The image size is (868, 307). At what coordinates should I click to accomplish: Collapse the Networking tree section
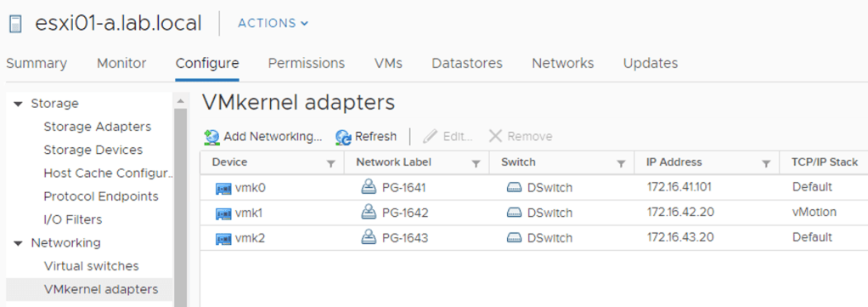point(19,243)
